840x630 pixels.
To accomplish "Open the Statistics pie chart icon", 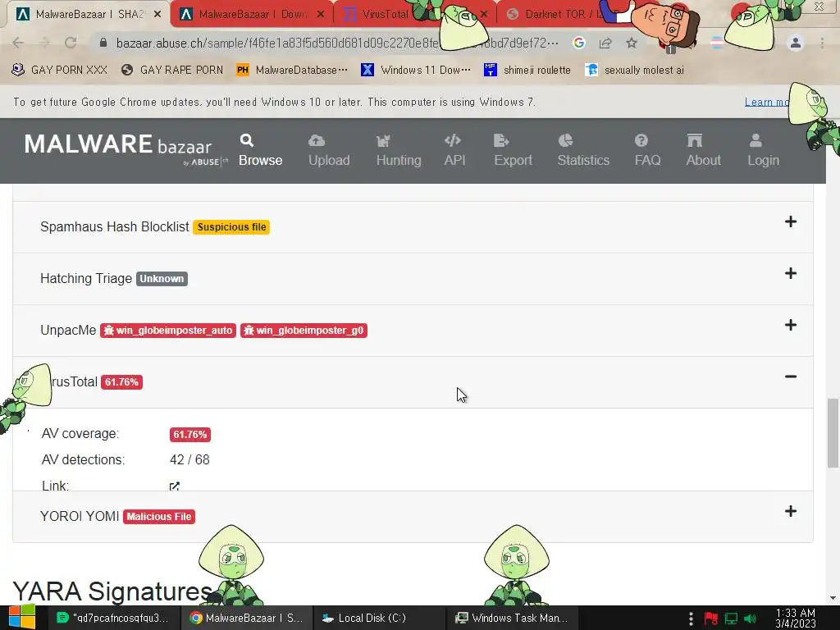I will coord(565,140).
